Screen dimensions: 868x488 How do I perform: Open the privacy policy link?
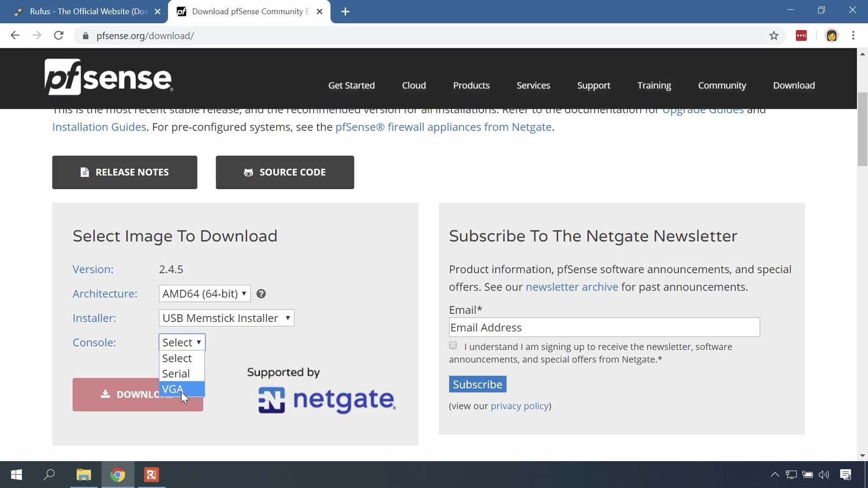point(520,406)
